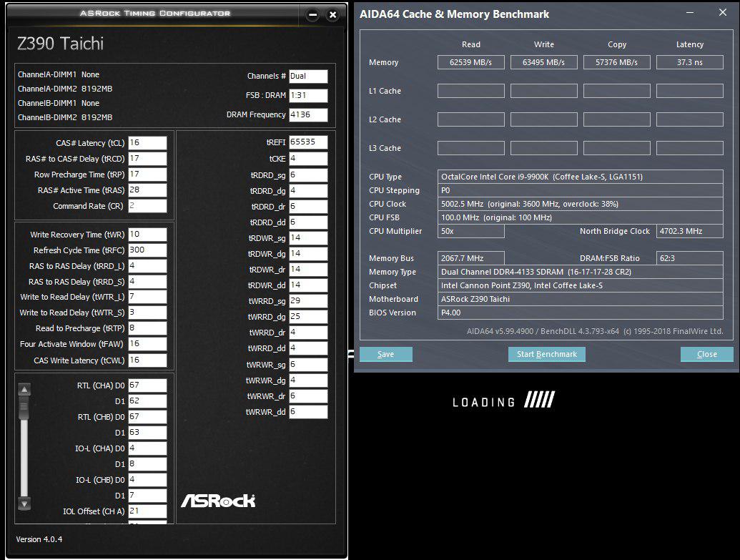Click the CPU Clock value 5002.5 MHz
The width and height of the screenshot is (740, 560).
580,204
